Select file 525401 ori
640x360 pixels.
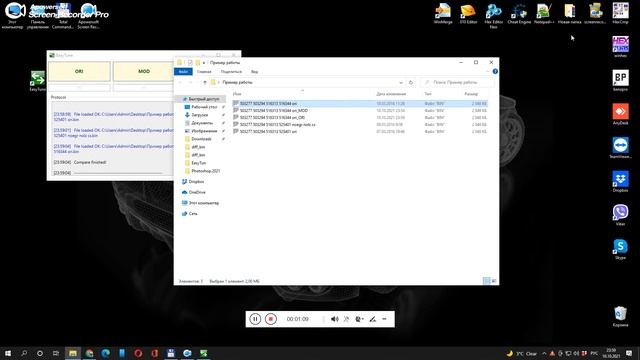[359, 131]
